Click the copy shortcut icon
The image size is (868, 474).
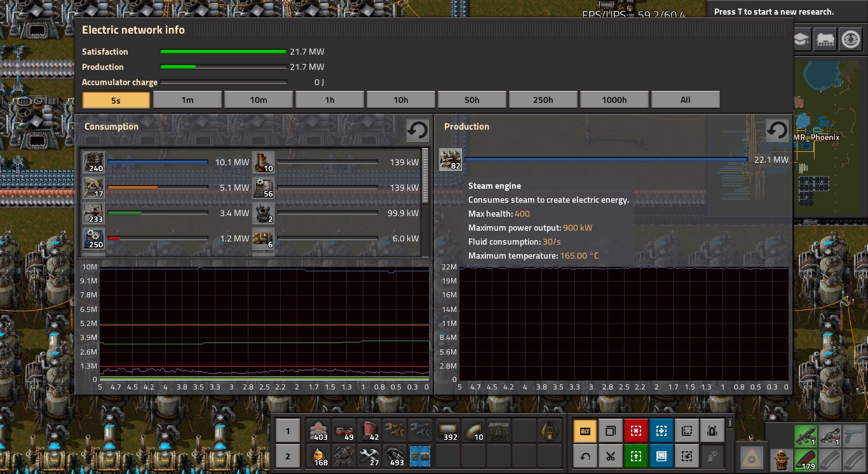tap(610, 430)
